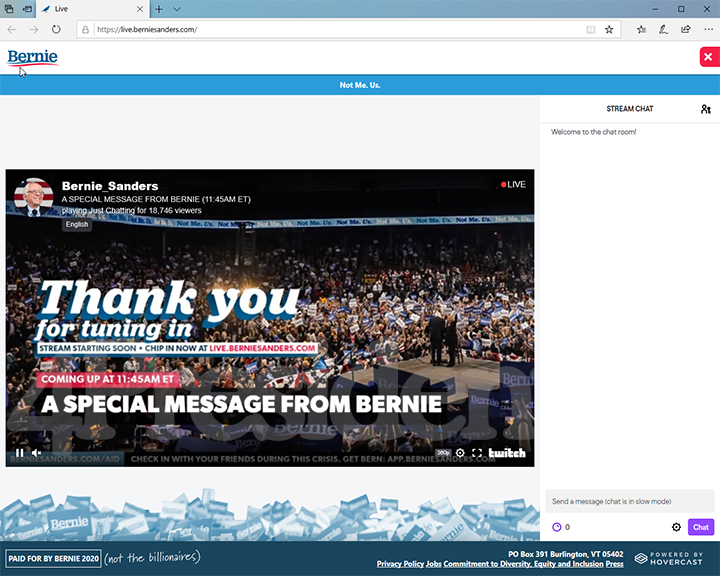Open the favorites hub
Viewport: 720px width, 576px height.
point(641,29)
